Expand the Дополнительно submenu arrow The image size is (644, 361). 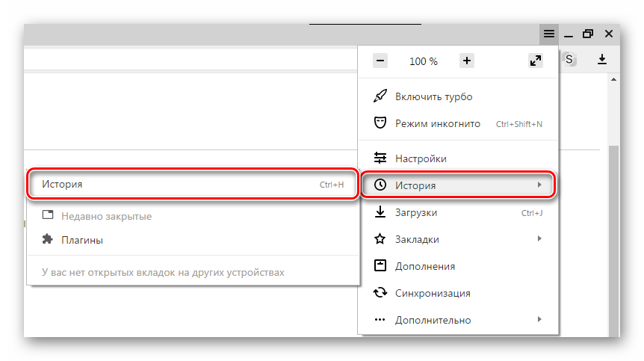pyautogui.click(x=539, y=319)
